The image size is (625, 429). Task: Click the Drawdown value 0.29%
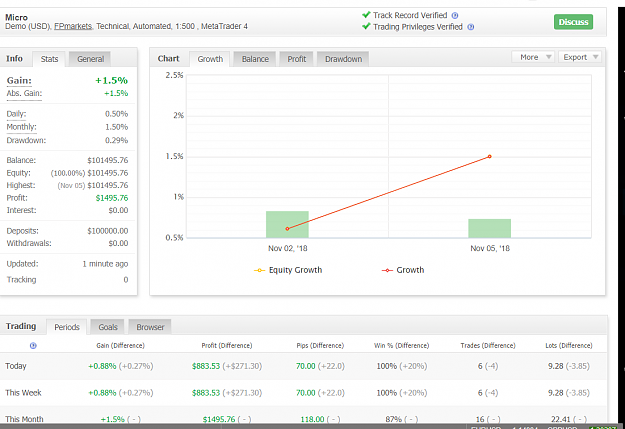(x=116, y=140)
